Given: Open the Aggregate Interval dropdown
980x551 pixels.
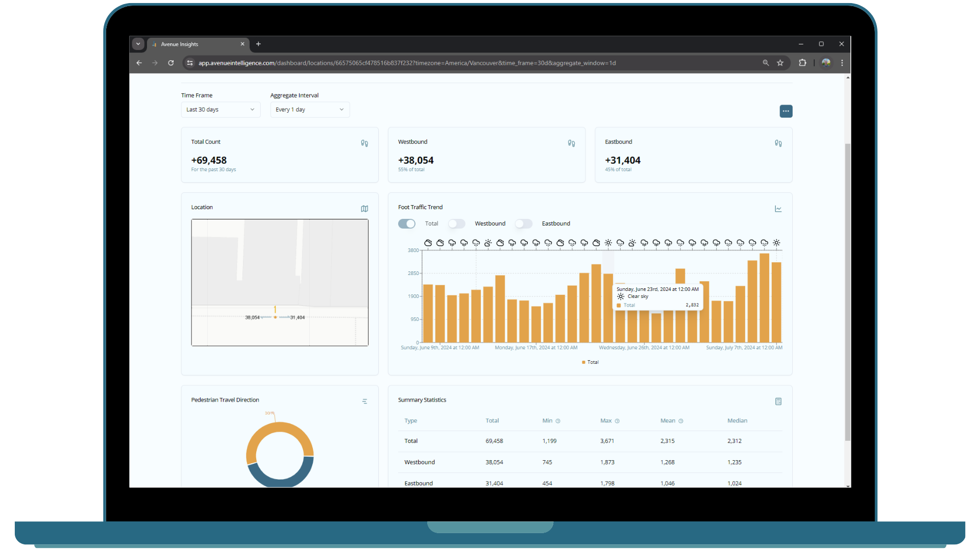Looking at the screenshot, I should click(x=310, y=110).
